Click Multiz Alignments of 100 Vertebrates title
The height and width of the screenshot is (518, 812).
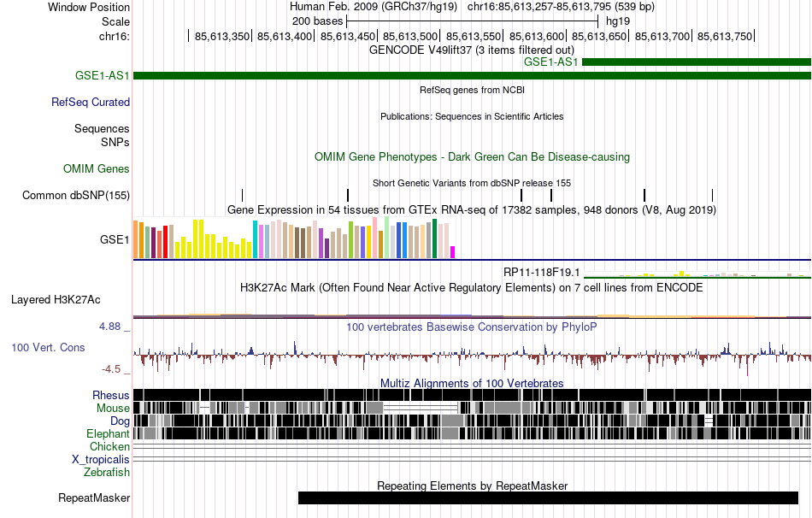(472, 383)
